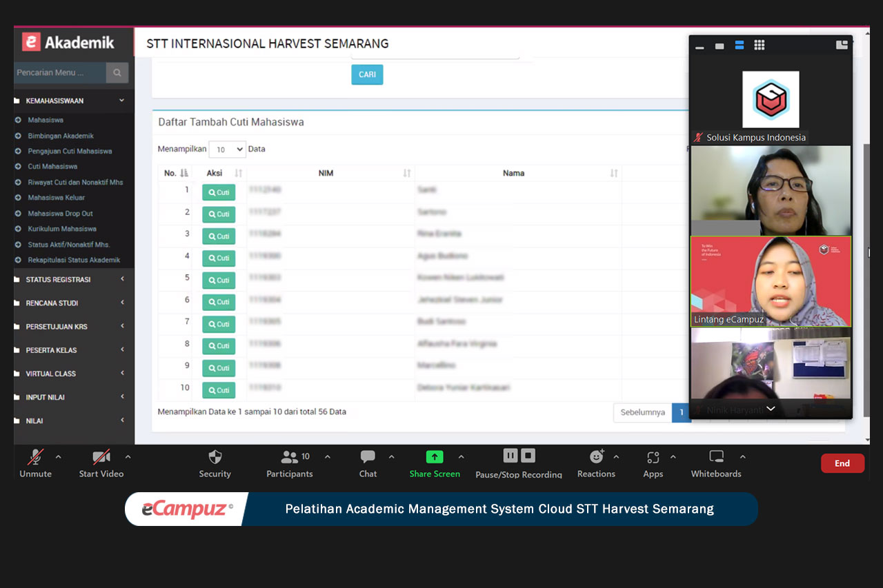The height and width of the screenshot is (588, 883).
Task: Expand caret next to Participants
Action: click(x=327, y=456)
